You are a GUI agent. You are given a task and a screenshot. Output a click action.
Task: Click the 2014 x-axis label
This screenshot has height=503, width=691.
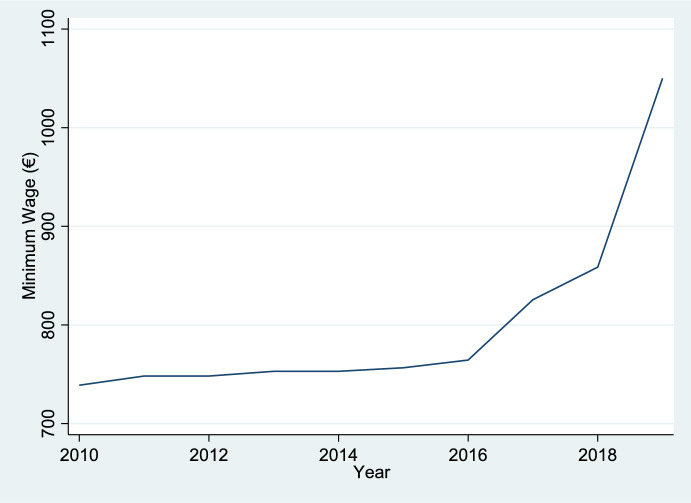pyautogui.click(x=338, y=455)
